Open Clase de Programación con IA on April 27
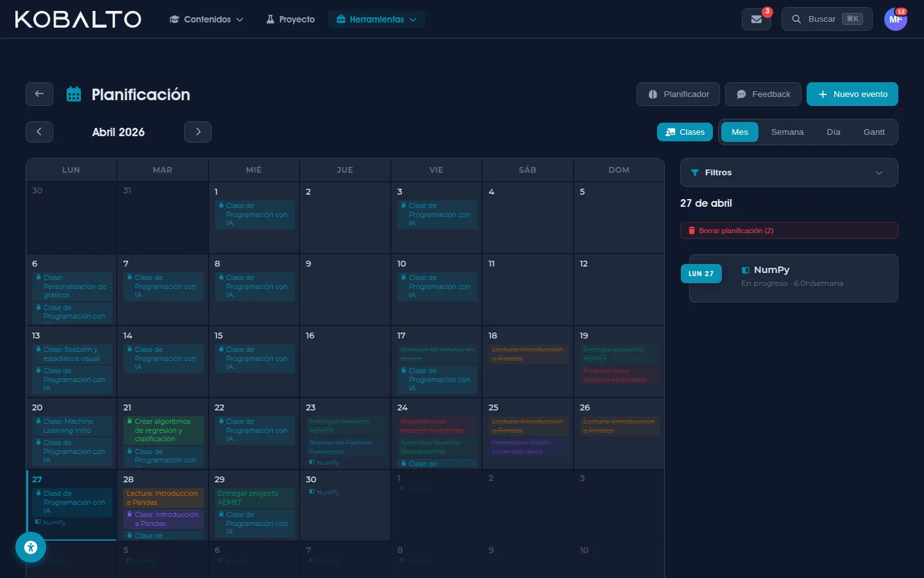The image size is (924, 578). click(73, 502)
